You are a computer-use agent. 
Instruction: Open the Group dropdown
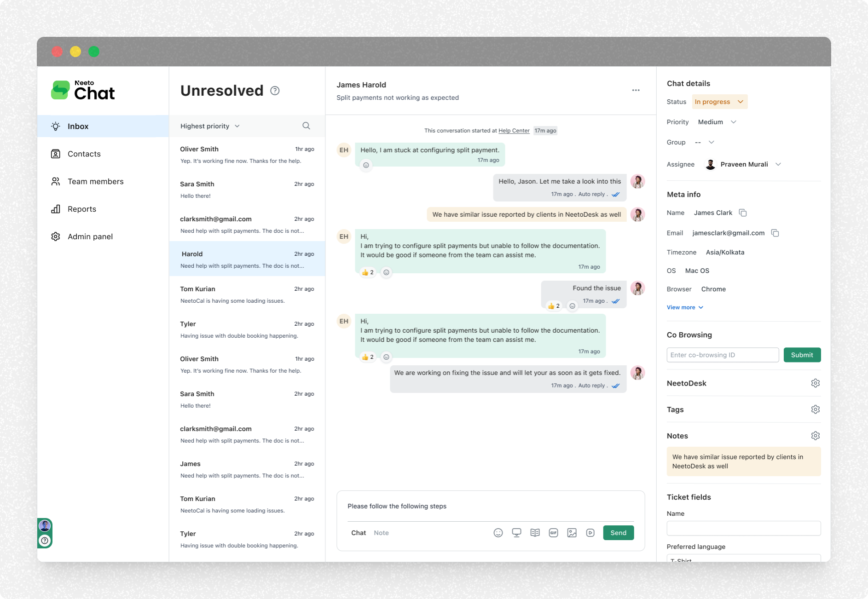coord(704,142)
